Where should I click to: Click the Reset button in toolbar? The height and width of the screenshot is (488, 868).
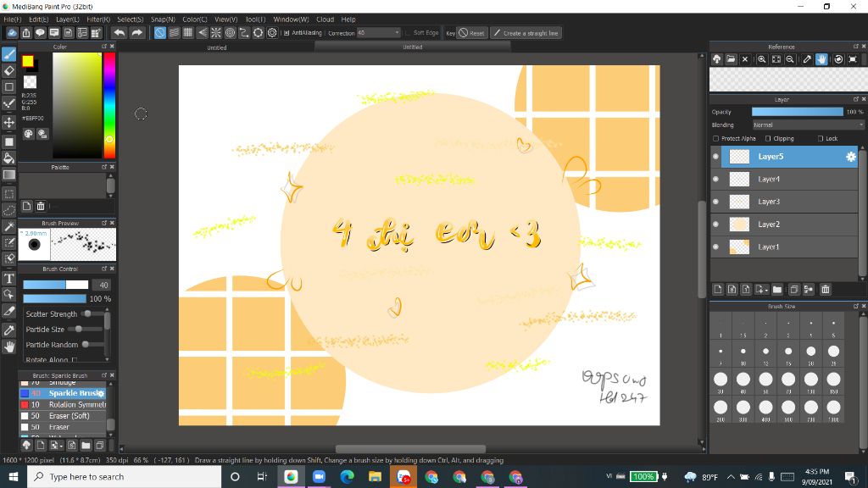click(x=471, y=33)
